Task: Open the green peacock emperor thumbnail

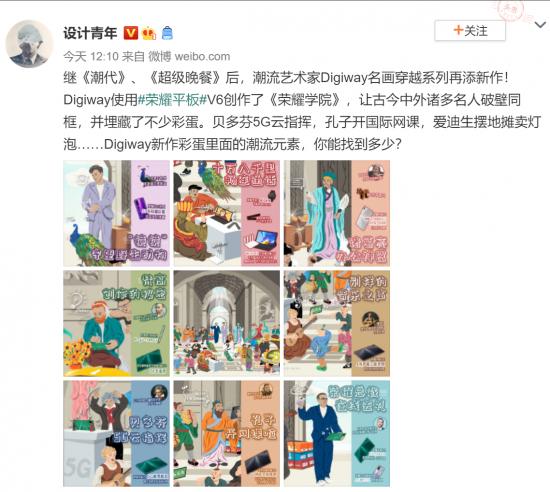Action: [227, 213]
